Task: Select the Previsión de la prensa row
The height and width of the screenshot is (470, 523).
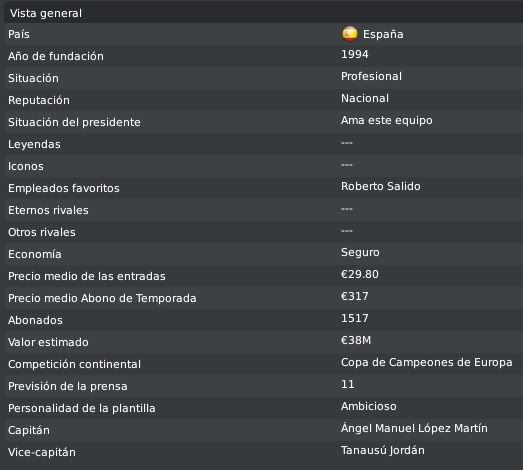Action: point(264,386)
